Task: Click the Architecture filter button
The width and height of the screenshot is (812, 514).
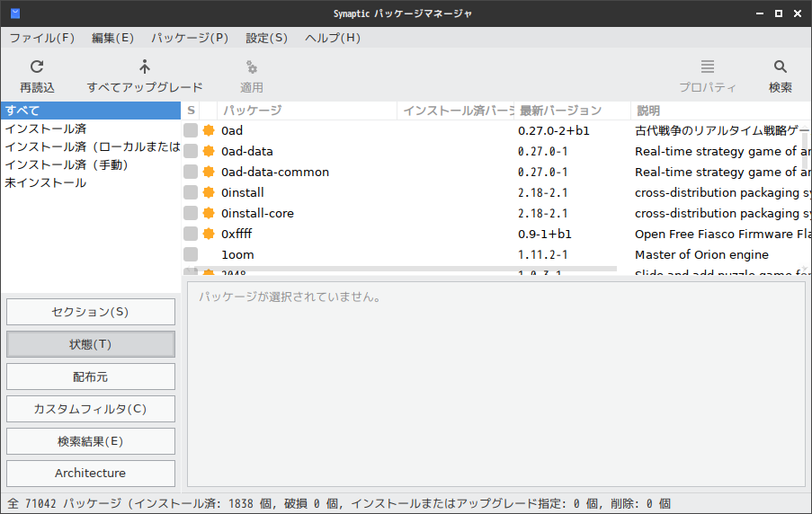Action: click(x=91, y=473)
